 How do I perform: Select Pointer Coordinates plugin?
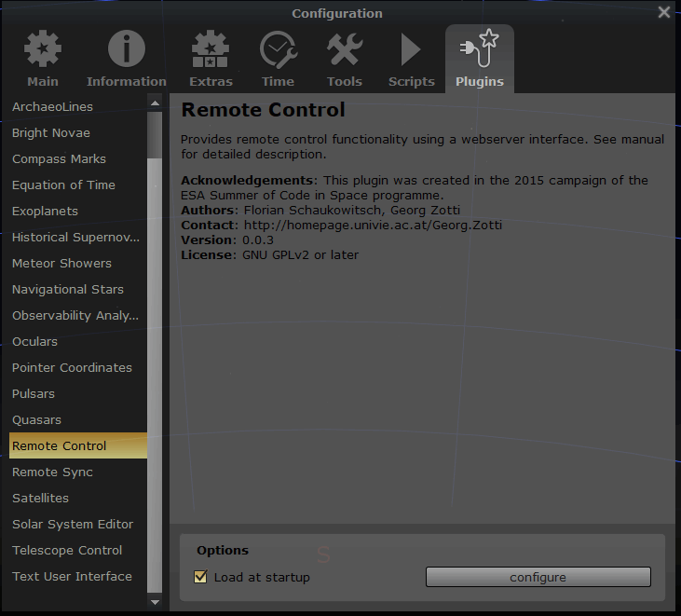(78, 367)
